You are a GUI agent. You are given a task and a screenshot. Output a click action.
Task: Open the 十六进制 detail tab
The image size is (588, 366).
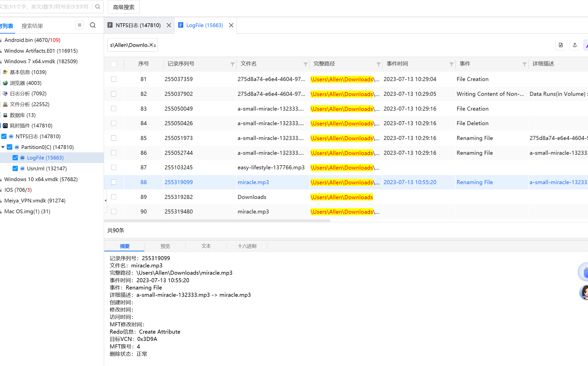(247, 246)
